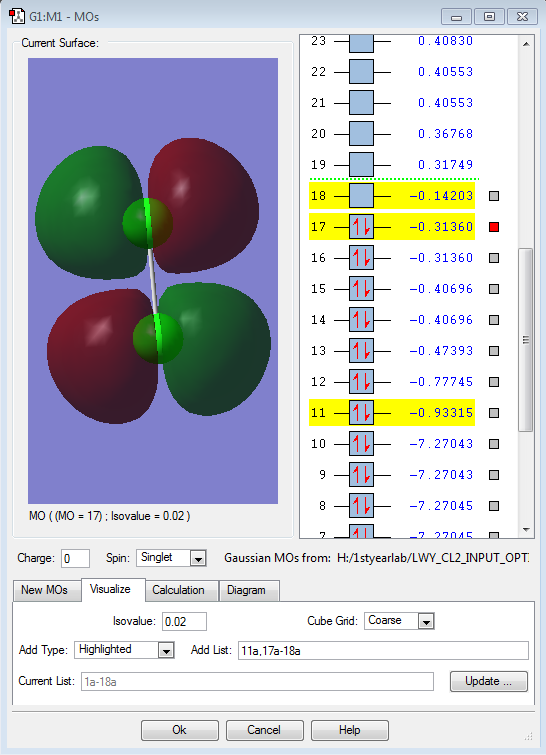
Task: Select the MO 17 electron pair box
Action: click(361, 227)
